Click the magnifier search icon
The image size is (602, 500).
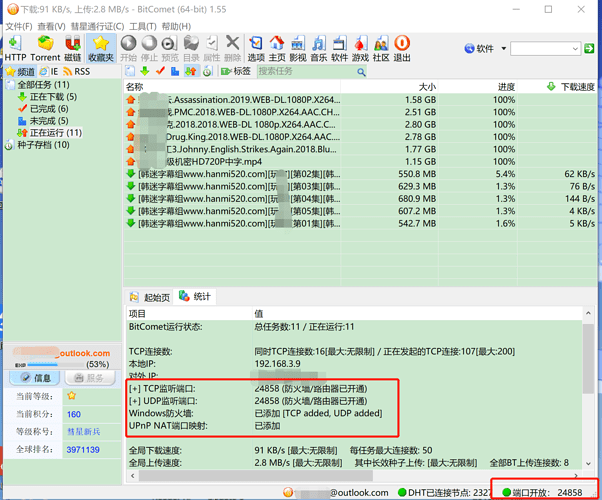pos(361,72)
